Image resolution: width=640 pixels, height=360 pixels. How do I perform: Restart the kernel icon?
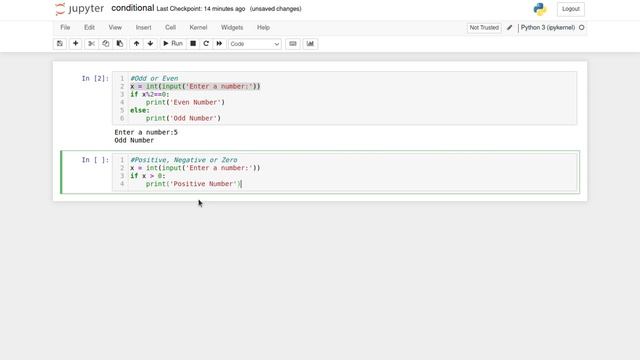pyautogui.click(x=206, y=44)
